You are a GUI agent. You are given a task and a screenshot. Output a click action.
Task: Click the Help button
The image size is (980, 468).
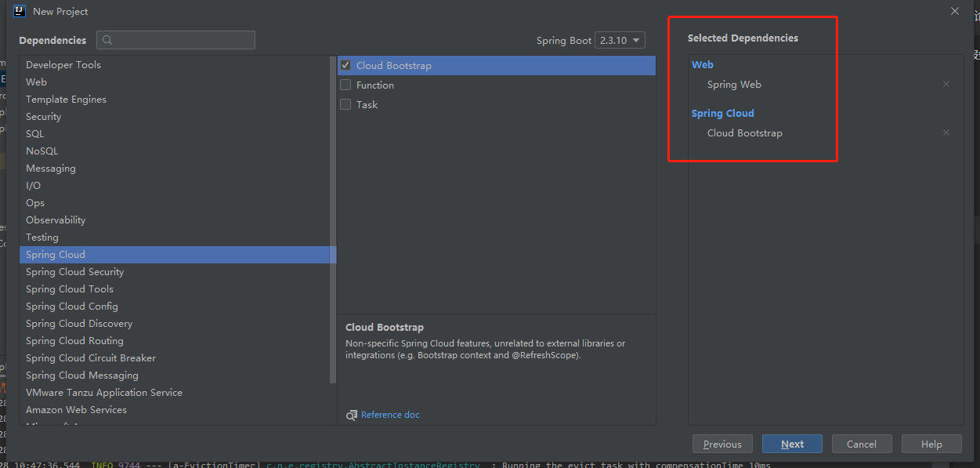pos(931,444)
